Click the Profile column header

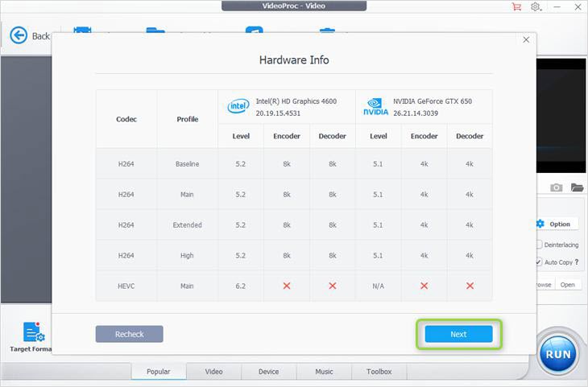coord(188,119)
